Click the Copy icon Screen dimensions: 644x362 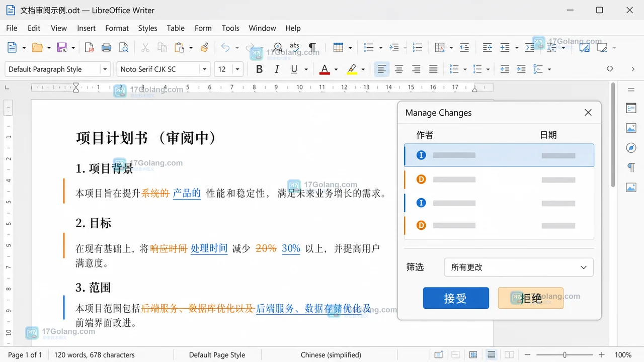tap(162, 48)
